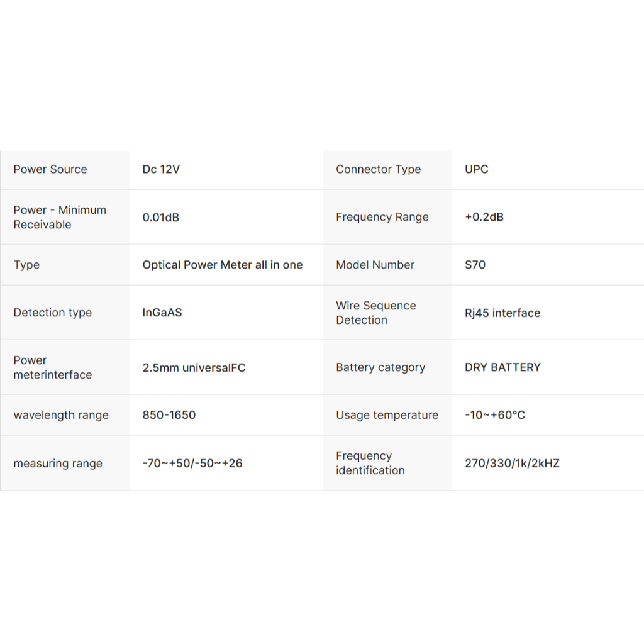644x644 pixels.
Task: Select the S70 model value
Action: [475, 265]
